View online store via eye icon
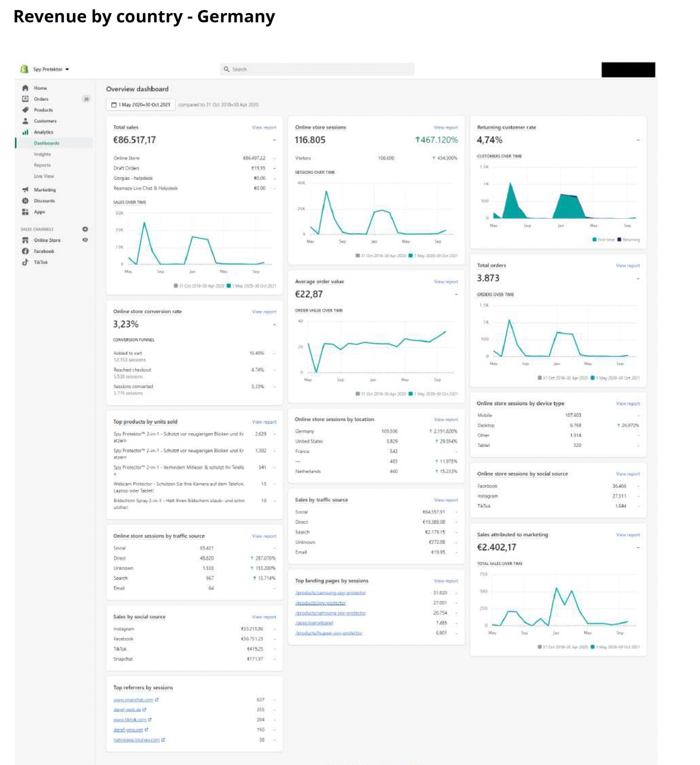 coord(85,240)
